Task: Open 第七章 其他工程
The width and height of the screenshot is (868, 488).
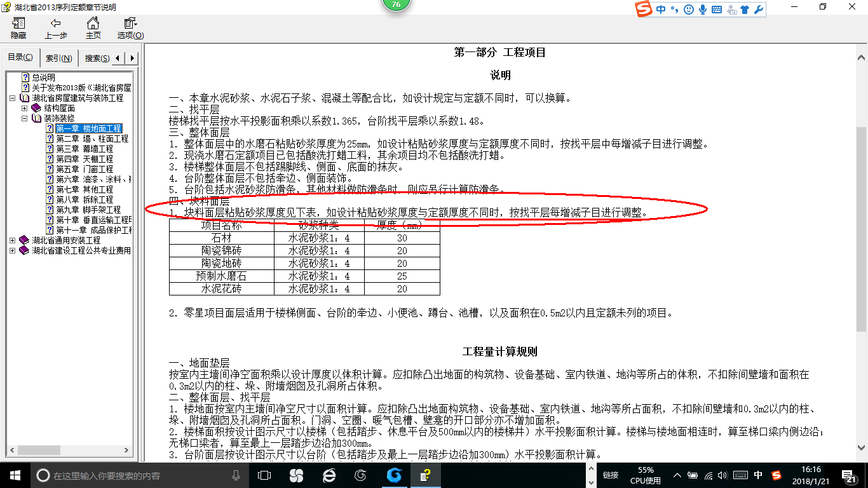Action: [x=85, y=189]
